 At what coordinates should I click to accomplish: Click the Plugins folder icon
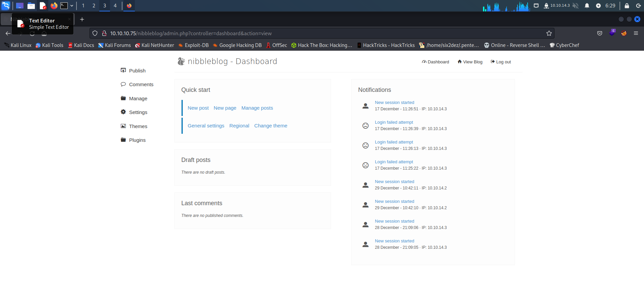[123, 140]
